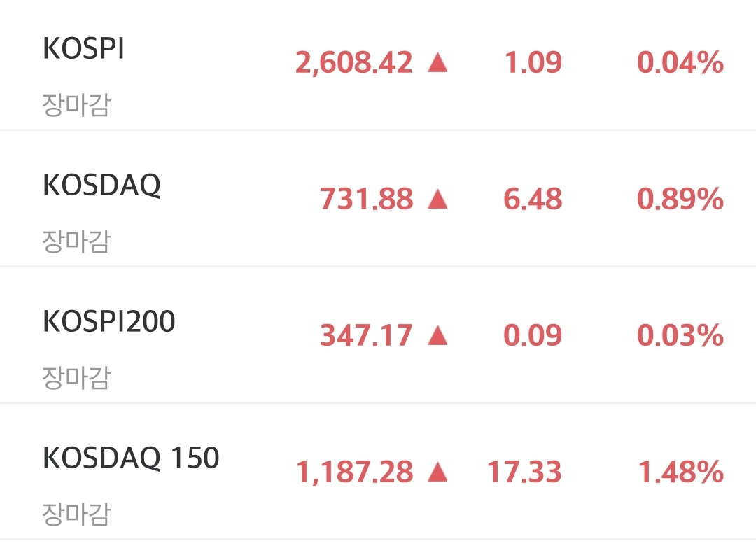
Task: Click the KOSDAQ up-arrow triangle icon
Action: pos(437,199)
